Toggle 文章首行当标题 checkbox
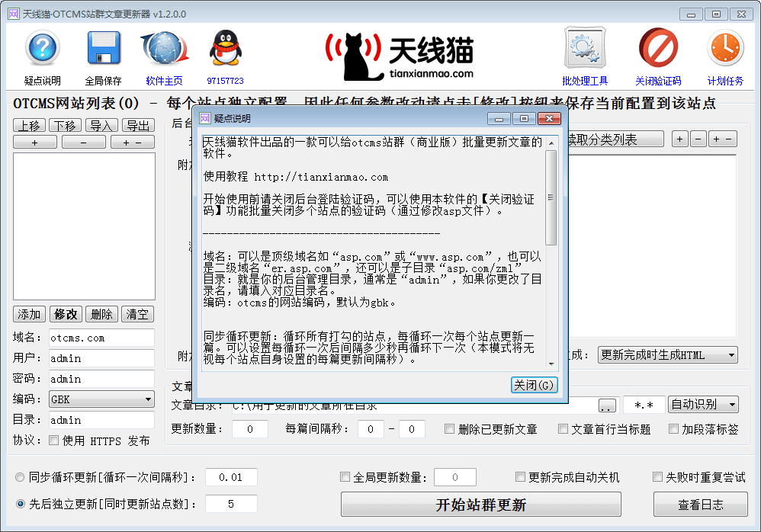This screenshot has height=532, width=761. point(563,428)
